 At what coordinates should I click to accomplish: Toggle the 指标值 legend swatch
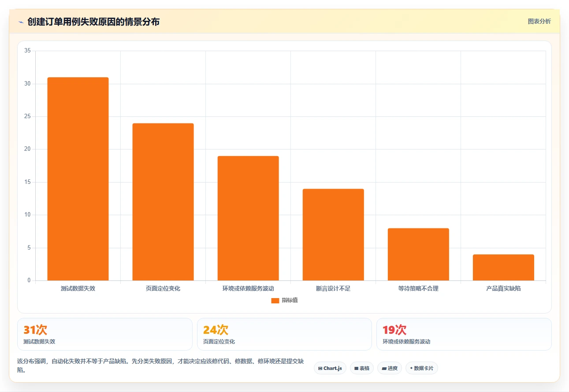[275, 300]
